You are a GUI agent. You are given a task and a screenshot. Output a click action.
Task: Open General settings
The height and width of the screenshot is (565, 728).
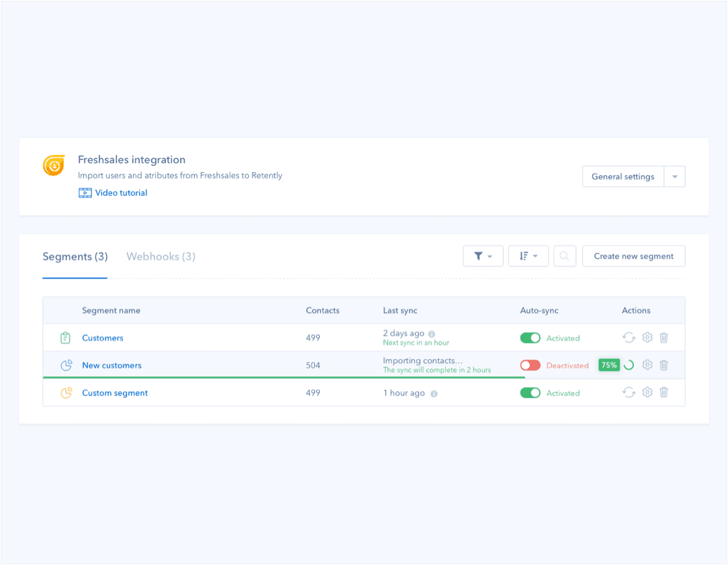coord(623,176)
